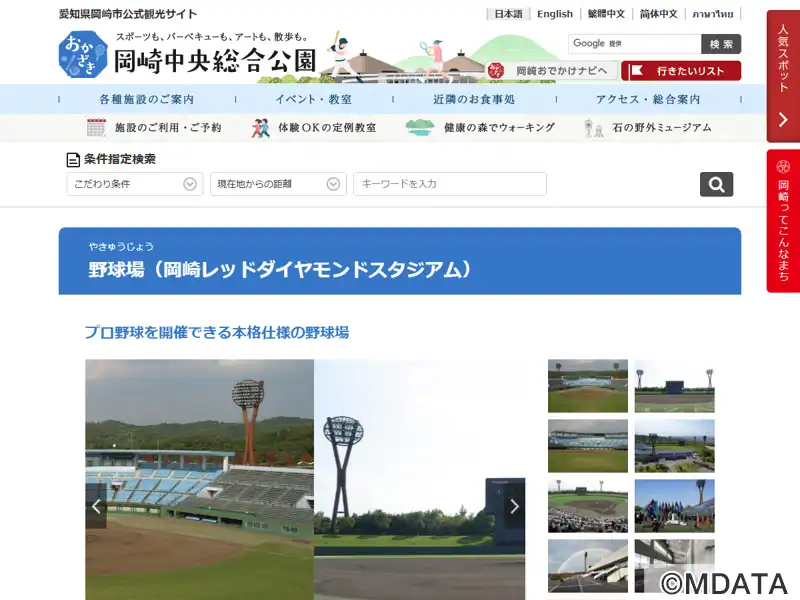Screen dimensions: 800x600
Task: Open the calendar icon for 施設のご利用・ご予約
Action: point(96,128)
